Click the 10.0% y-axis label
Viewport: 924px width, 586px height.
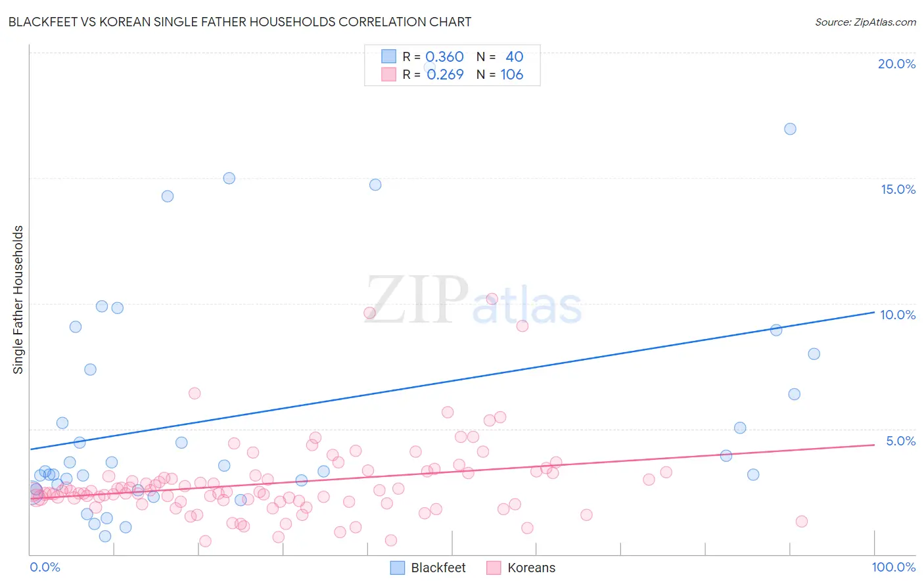pos(898,315)
